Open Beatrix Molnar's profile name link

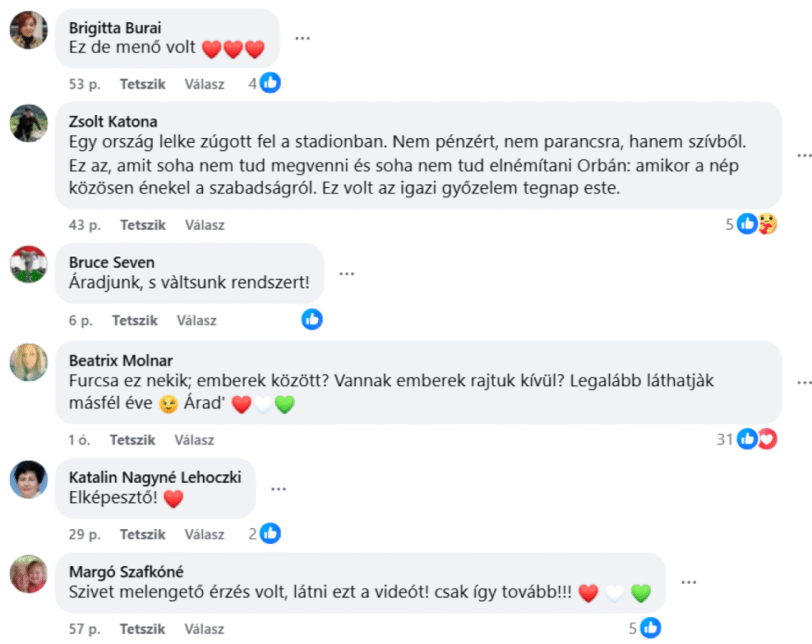click(121, 361)
